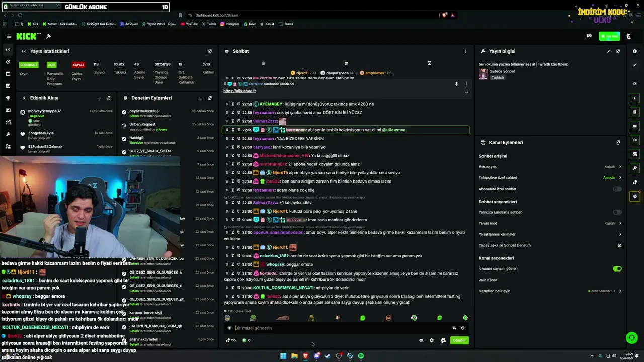The height and width of the screenshot is (362, 644).
Task: Click the moderator hammer icon in header
Action: pos(48,36)
